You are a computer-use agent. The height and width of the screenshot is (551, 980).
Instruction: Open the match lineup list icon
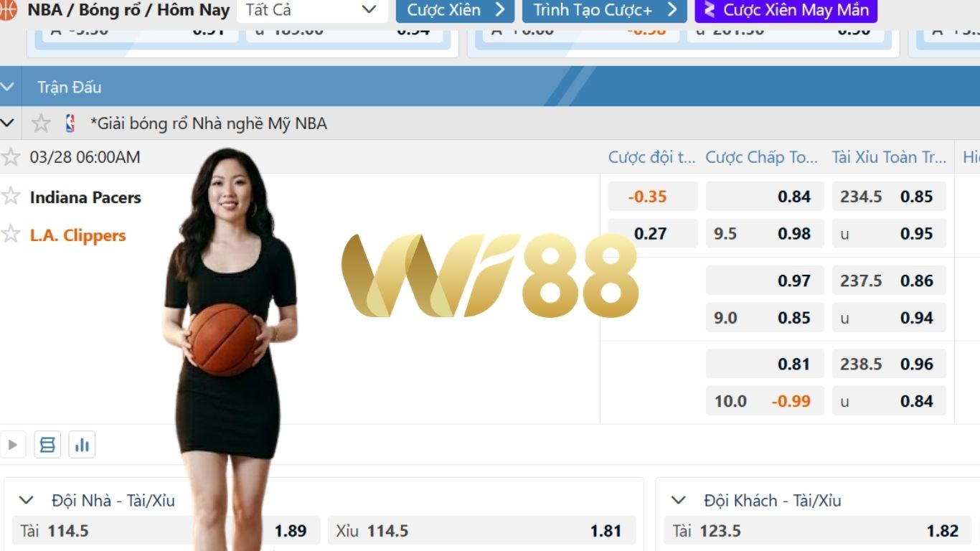point(47,445)
